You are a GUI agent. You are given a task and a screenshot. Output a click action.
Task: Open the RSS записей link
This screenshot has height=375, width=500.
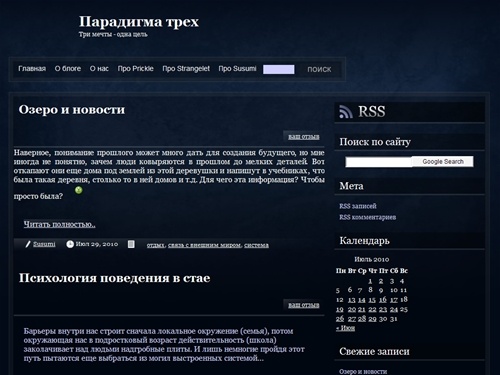(x=358, y=206)
